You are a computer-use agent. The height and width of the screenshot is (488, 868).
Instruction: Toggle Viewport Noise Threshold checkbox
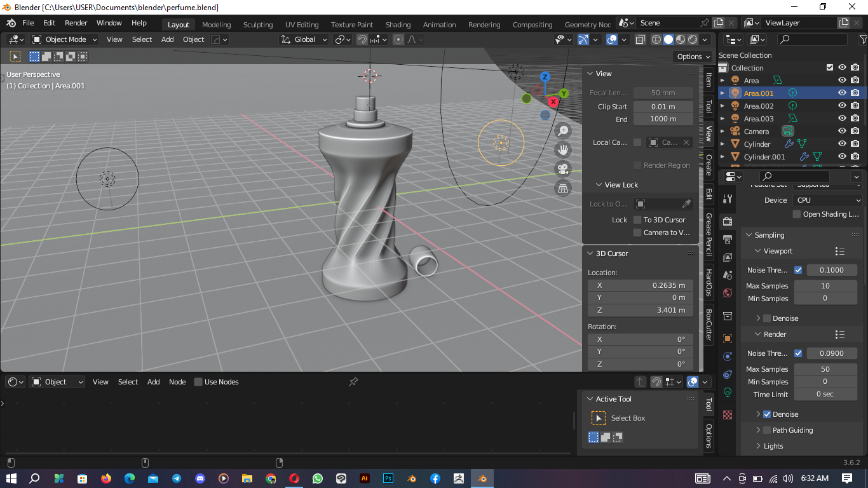[798, 270]
